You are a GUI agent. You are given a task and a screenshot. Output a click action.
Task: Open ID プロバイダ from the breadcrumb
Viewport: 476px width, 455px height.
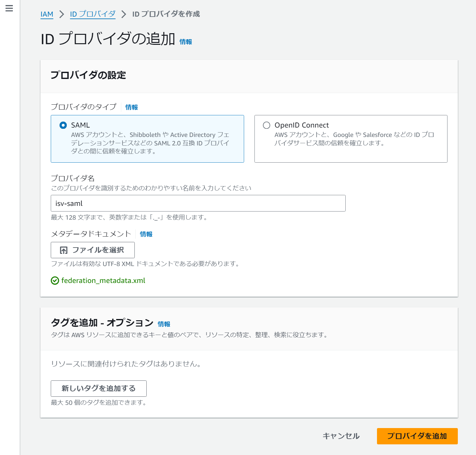pyautogui.click(x=92, y=14)
